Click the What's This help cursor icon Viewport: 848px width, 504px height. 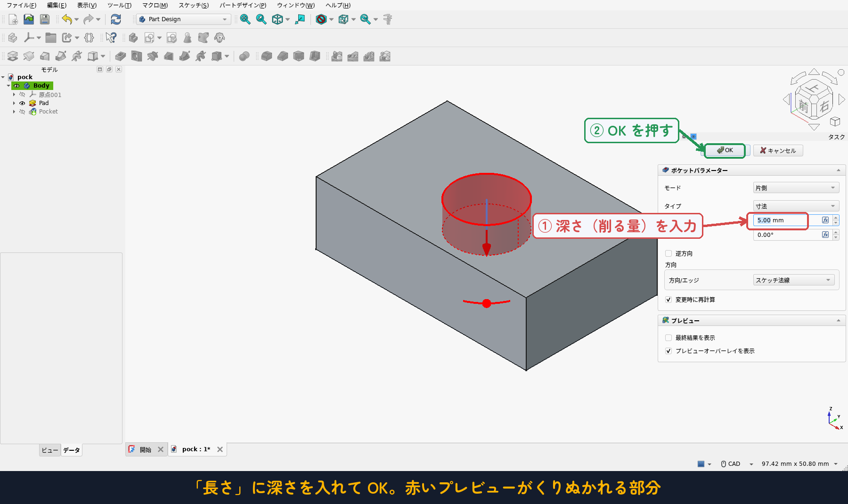pyautogui.click(x=111, y=38)
